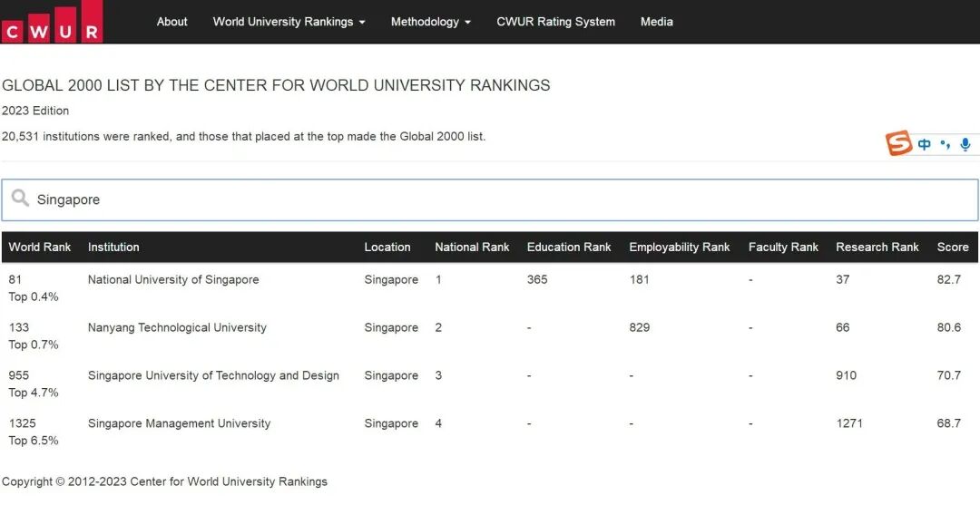Click research rank 910 value

847,375
